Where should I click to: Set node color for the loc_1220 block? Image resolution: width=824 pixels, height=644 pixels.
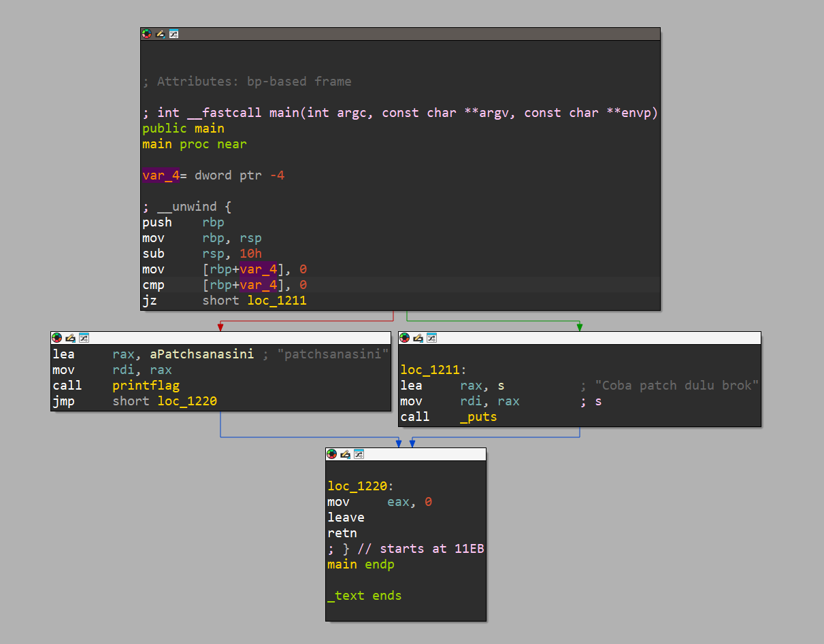click(x=331, y=454)
